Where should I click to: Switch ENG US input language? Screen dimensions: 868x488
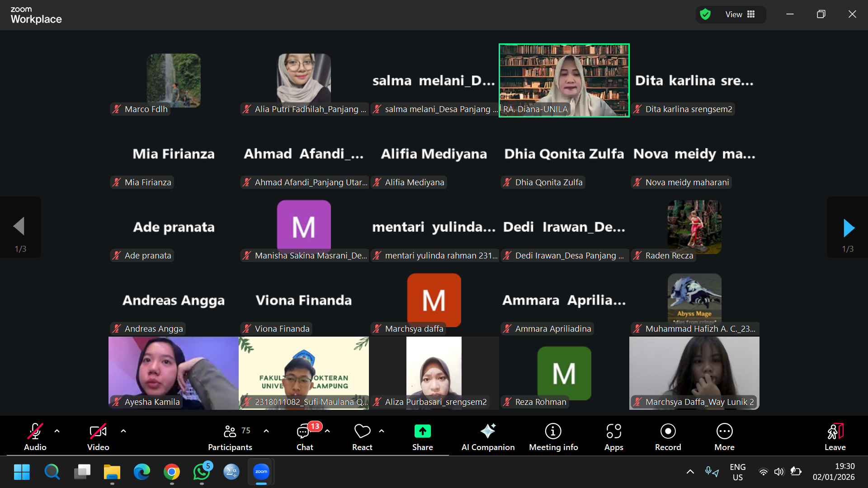click(737, 472)
